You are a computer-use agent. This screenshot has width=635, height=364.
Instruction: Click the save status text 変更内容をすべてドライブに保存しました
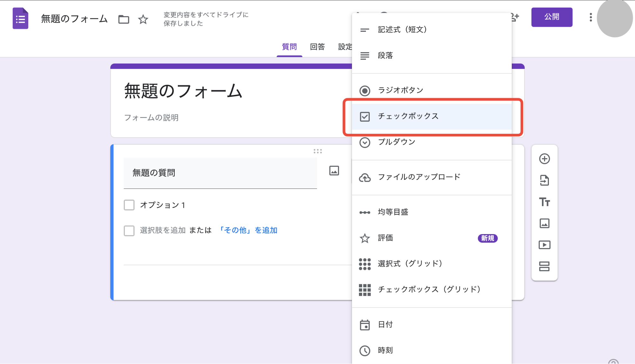(x=206, y=19)
